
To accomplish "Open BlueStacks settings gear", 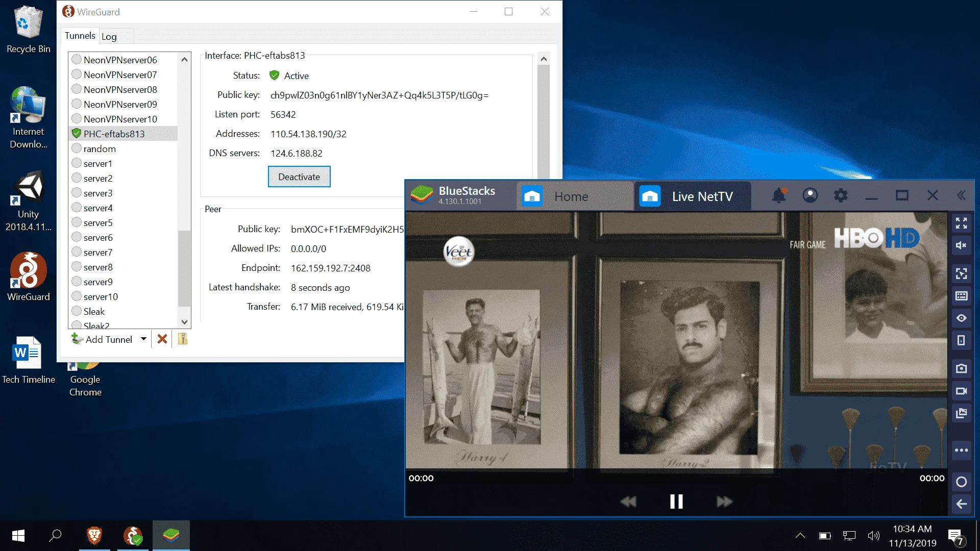I will pos(841,195).
